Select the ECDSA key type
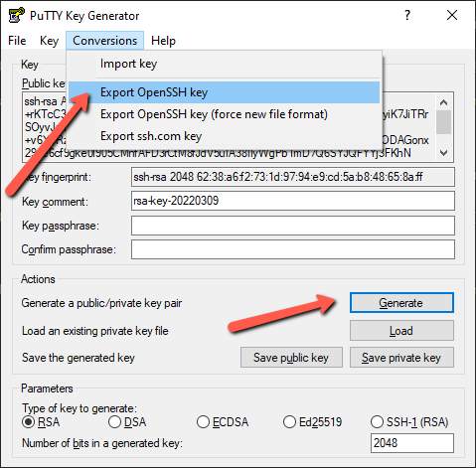Screen dimensions: 476x468 [223, 422]
